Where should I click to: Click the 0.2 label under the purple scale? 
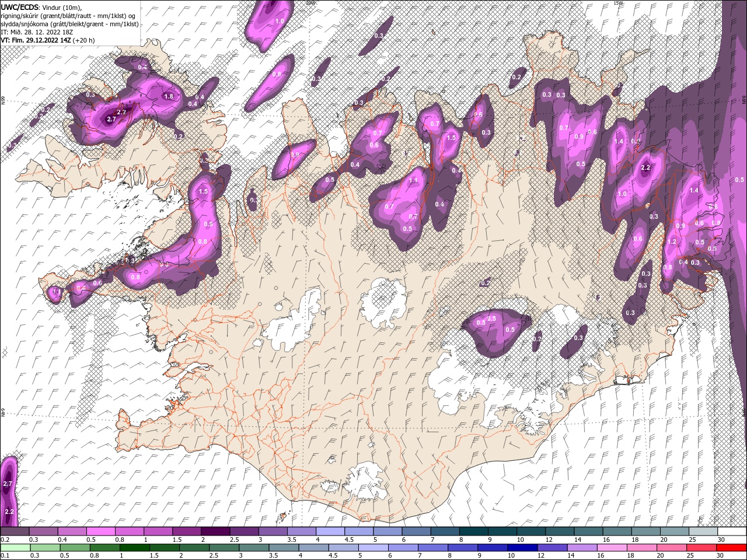(4, 540)
